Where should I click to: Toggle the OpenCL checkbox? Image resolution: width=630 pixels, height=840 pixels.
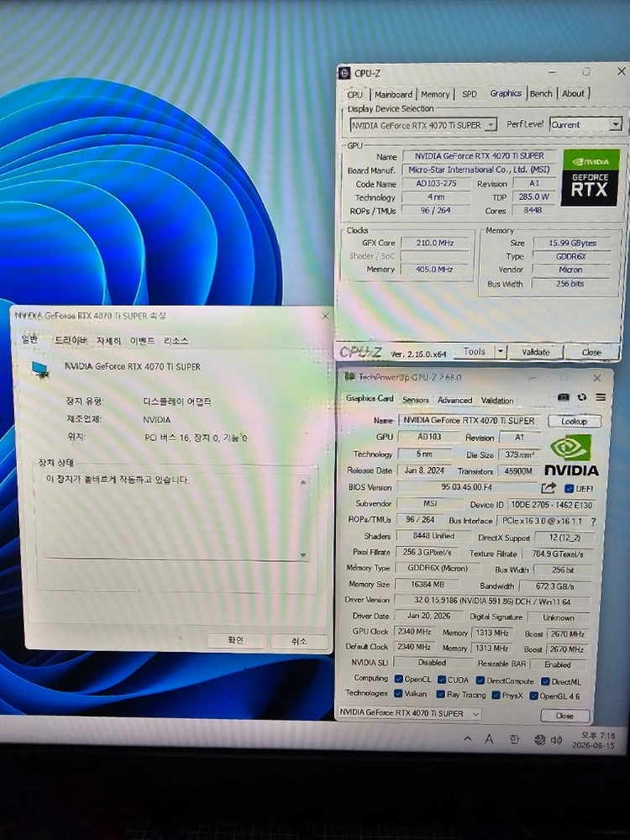tap(398, 679)
